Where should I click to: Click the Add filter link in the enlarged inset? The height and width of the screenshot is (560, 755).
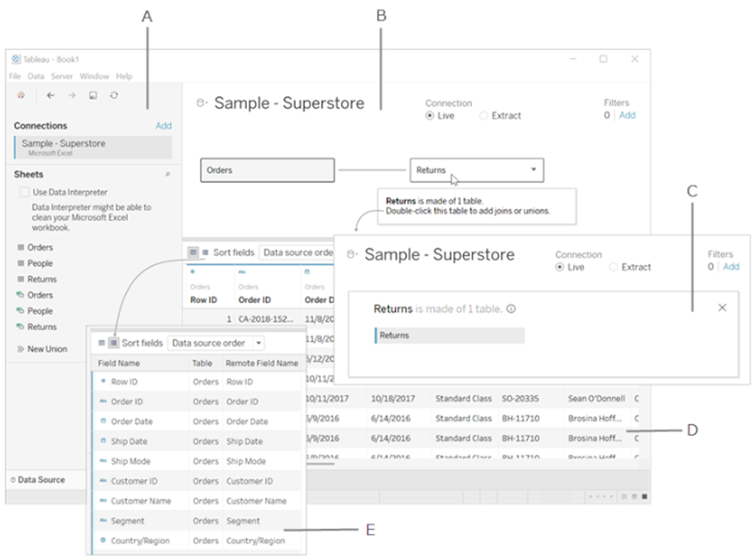[731, 266]
